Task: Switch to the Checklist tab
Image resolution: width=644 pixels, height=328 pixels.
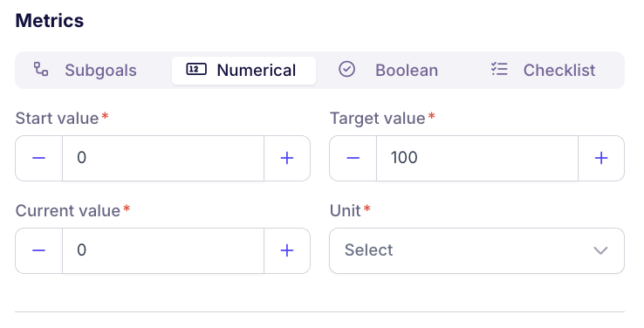Action: click(x=543, y=70)
